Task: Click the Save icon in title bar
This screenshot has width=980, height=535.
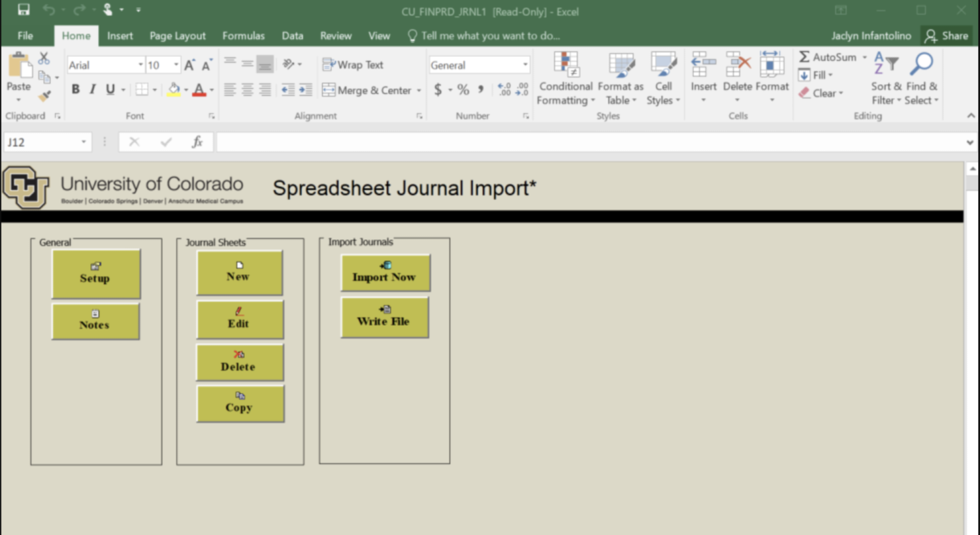Action: 24,10
